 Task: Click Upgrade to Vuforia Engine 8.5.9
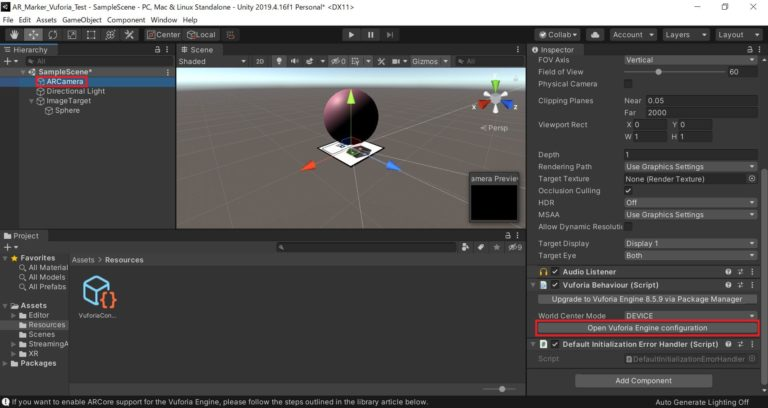click(647, 299)
